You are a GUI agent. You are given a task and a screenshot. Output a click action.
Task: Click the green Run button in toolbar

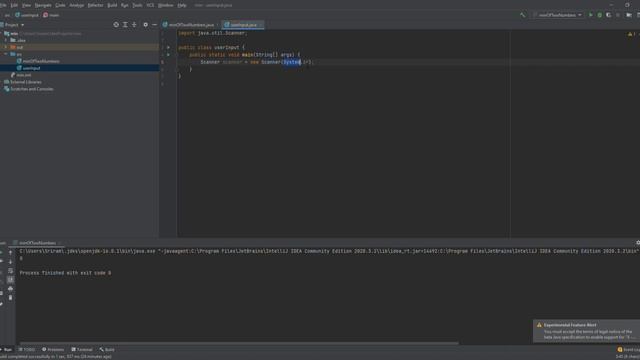click(591, 15)
